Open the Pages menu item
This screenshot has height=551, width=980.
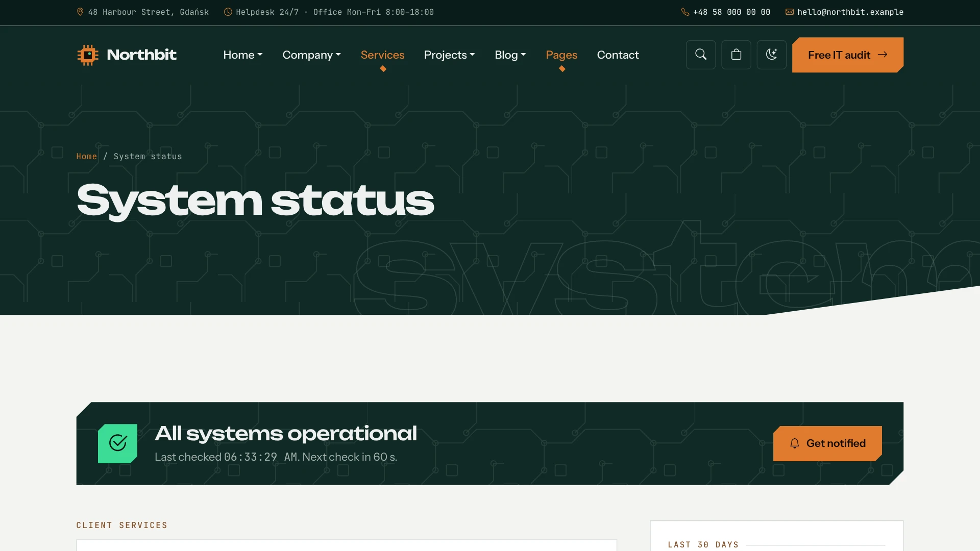[561, 55]
